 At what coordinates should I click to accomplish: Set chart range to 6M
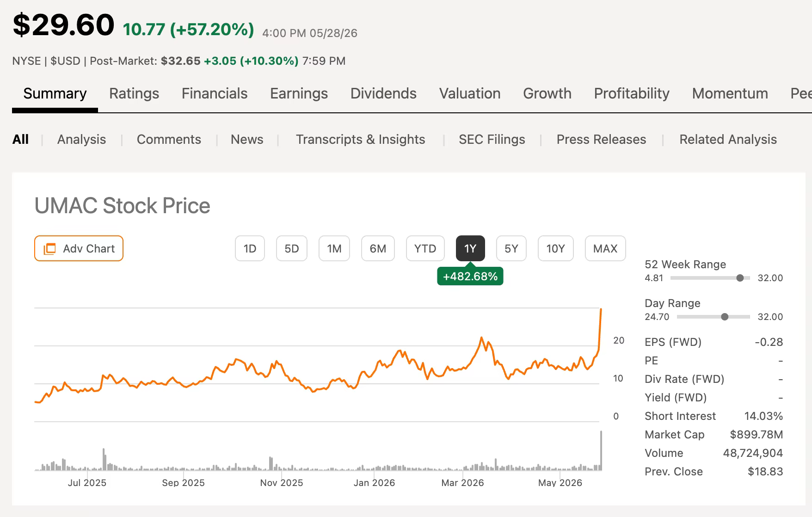click(378, 248)
